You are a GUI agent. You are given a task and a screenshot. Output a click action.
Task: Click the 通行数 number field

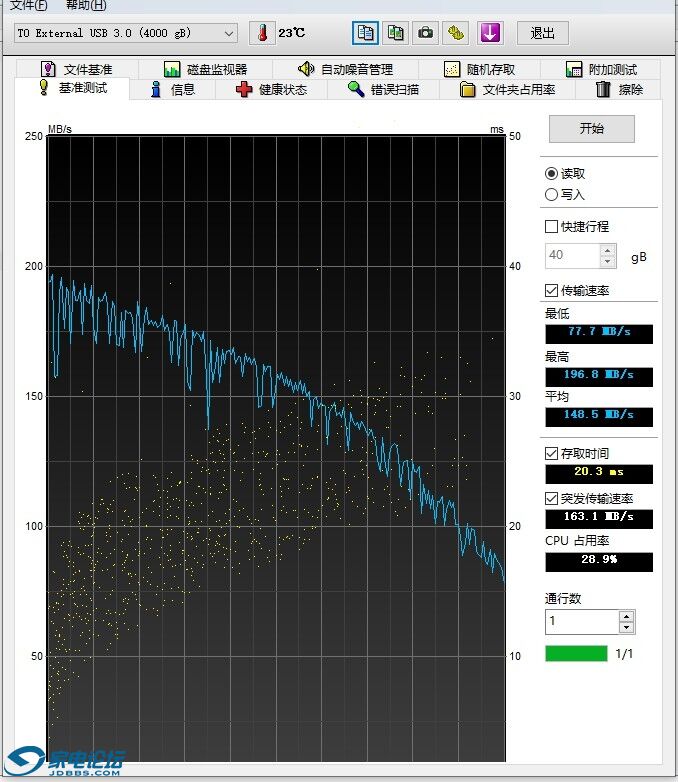pos(582,622)
